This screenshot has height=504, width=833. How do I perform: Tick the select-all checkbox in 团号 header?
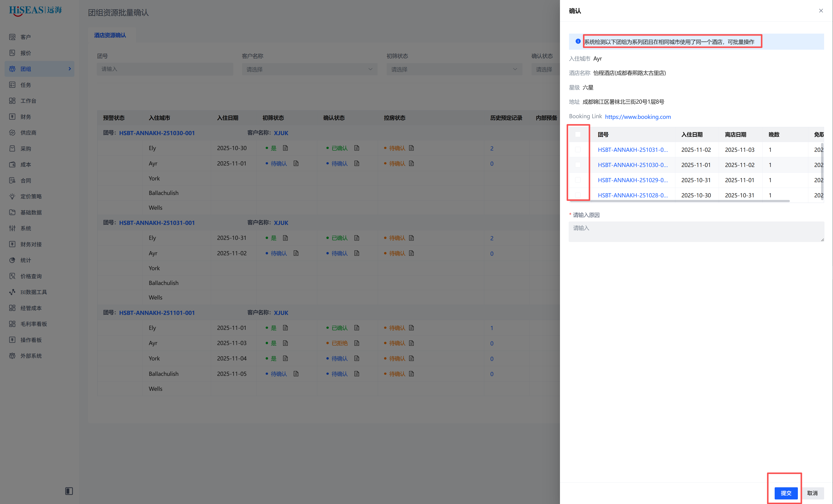578,134
